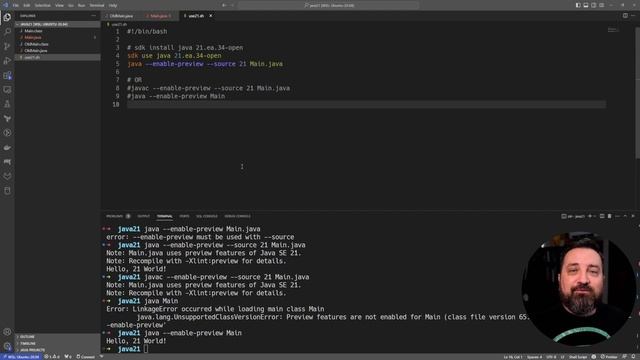Toggle bottom panel layout icon
The image size is (640, 360).
(x=586, y=5)
